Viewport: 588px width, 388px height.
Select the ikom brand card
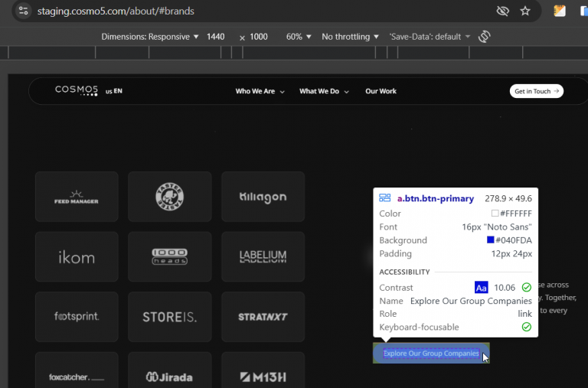(x=77, y=257)
